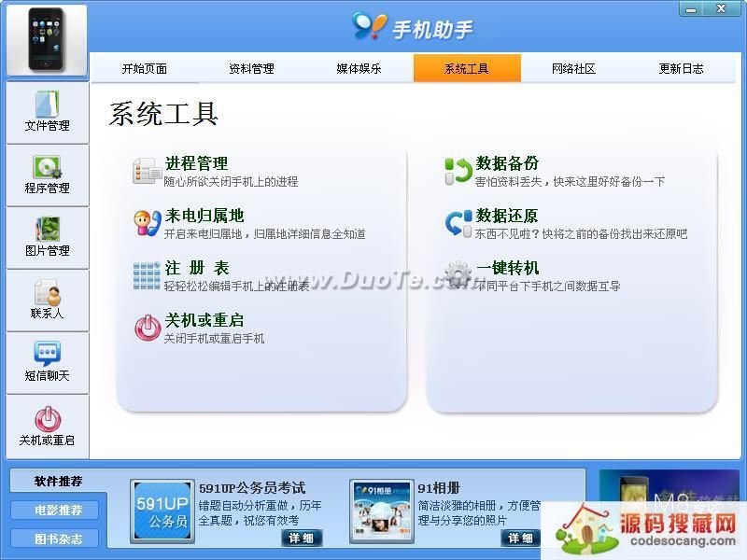747x560 pixels.
Task: Click the 数据备份 backup icon
Action: pyautogui.click(x=458, y=171)
